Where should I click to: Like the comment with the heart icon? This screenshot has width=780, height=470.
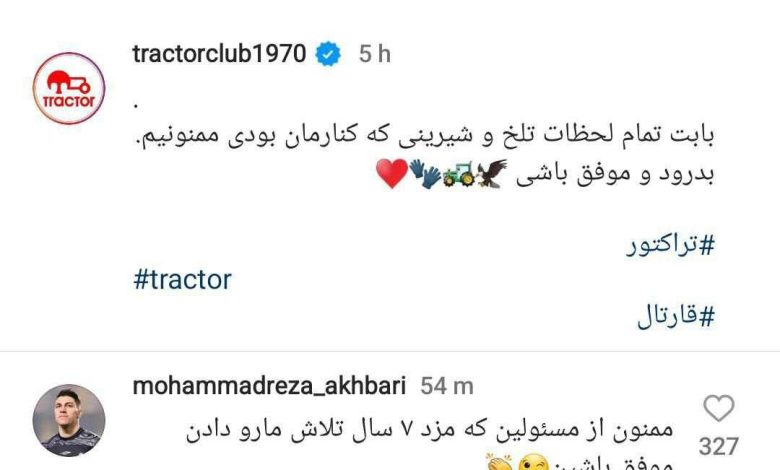pyautogui.click(x=719, y=408)
